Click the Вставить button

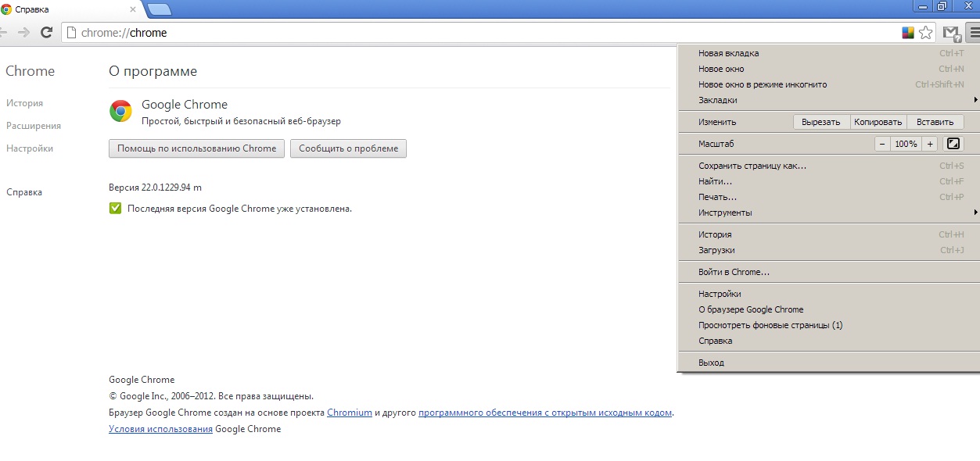[935, 122]
